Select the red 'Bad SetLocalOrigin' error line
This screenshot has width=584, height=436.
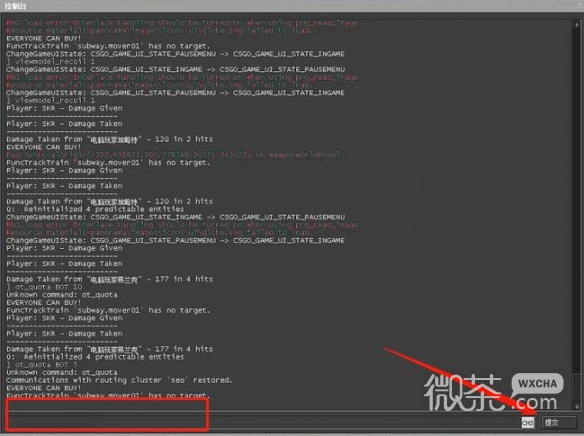pyautogui.click(x=173, y=155)
